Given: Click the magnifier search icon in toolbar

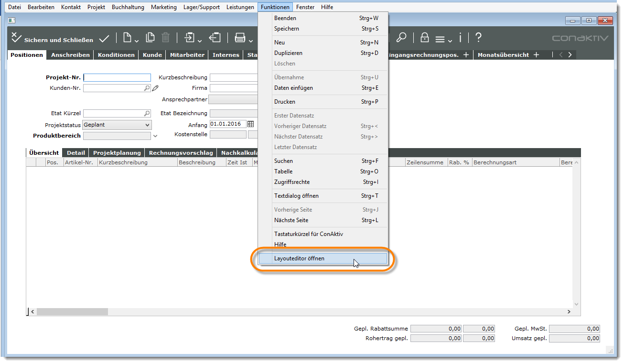Looking at the screenshot, I should (401, 38).
